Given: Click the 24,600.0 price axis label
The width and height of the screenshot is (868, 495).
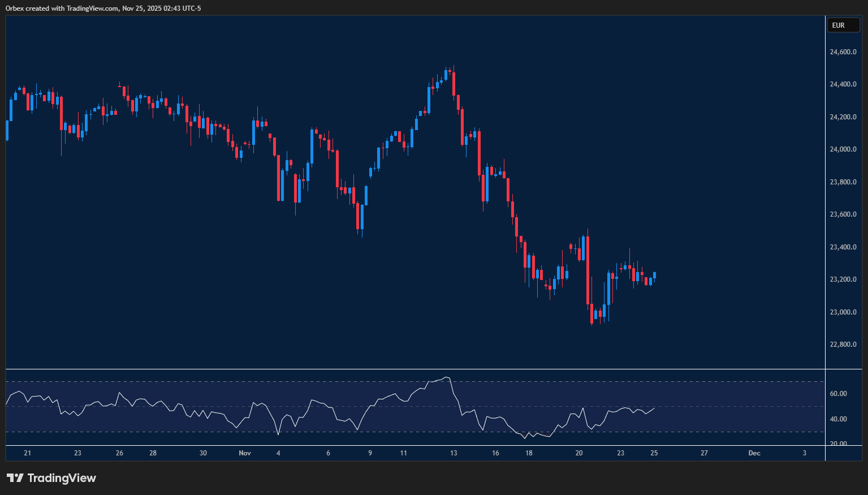Looking at the screenshot, I should click(843, 52).
